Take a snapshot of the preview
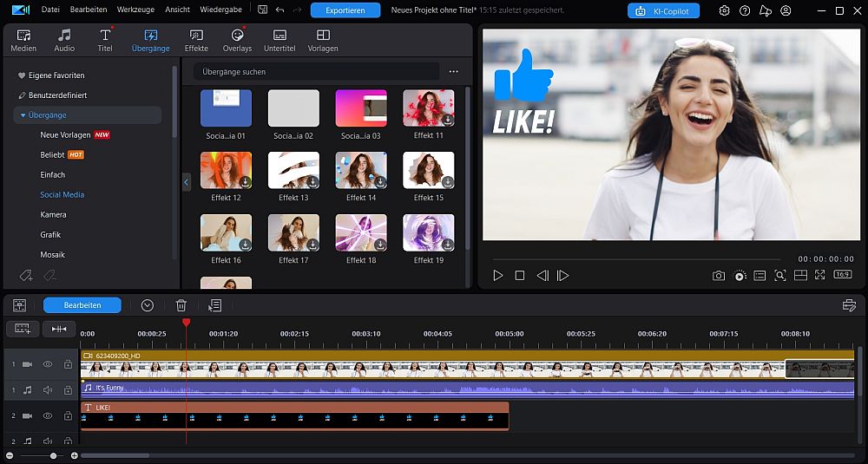Image resolution: width=868 pixels, height=464 pixels. pyautogui.click(x=719, y=276)
